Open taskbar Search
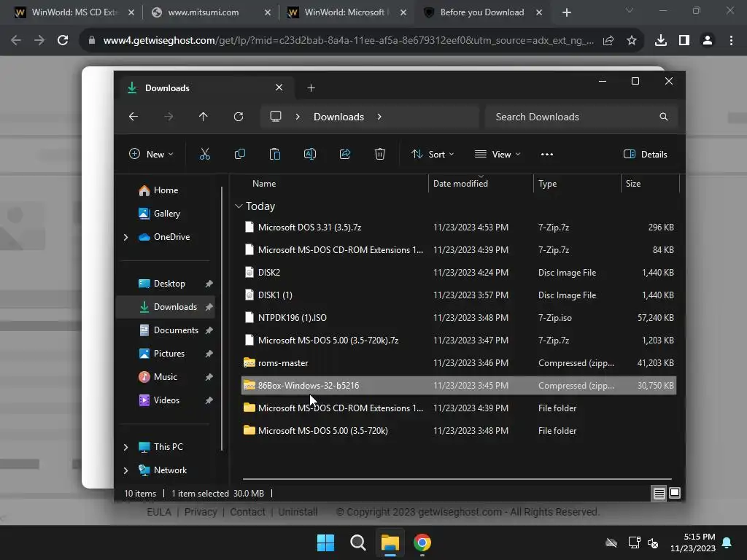The height and width of the screenshot is (560, 747). (357, 542)
